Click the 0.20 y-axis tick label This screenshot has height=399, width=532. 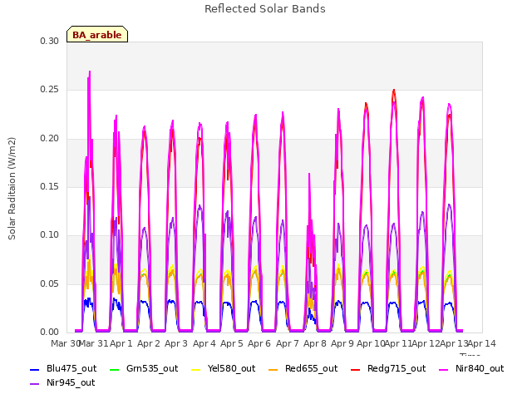[50, 138]
